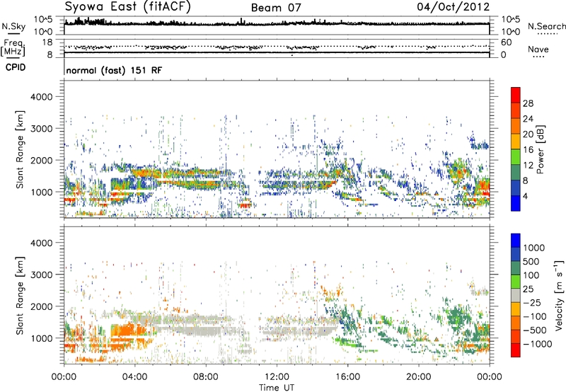Select the "N.Search" legend label

tap(546, 26)
